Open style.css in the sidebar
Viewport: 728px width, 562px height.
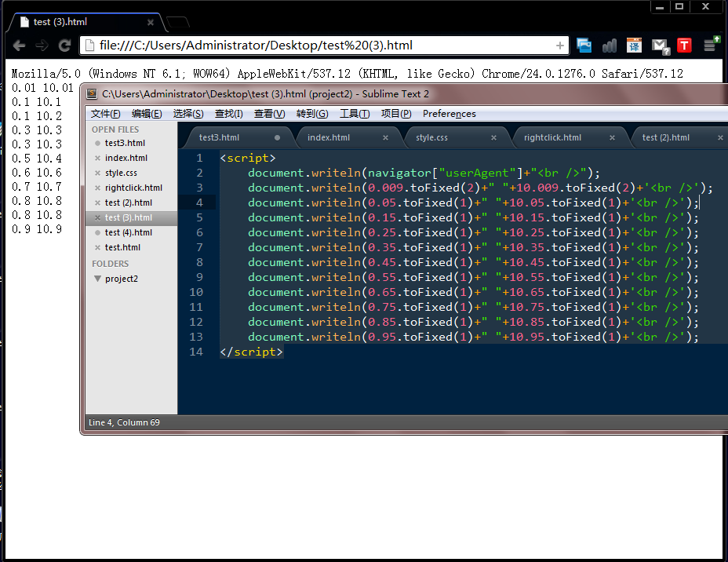(121, 173)
